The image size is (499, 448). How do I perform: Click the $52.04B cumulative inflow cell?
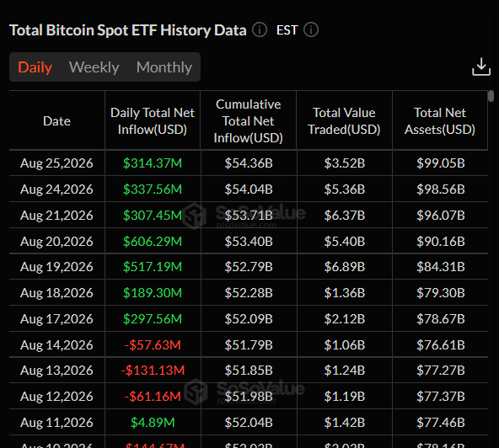pos(249,422)
